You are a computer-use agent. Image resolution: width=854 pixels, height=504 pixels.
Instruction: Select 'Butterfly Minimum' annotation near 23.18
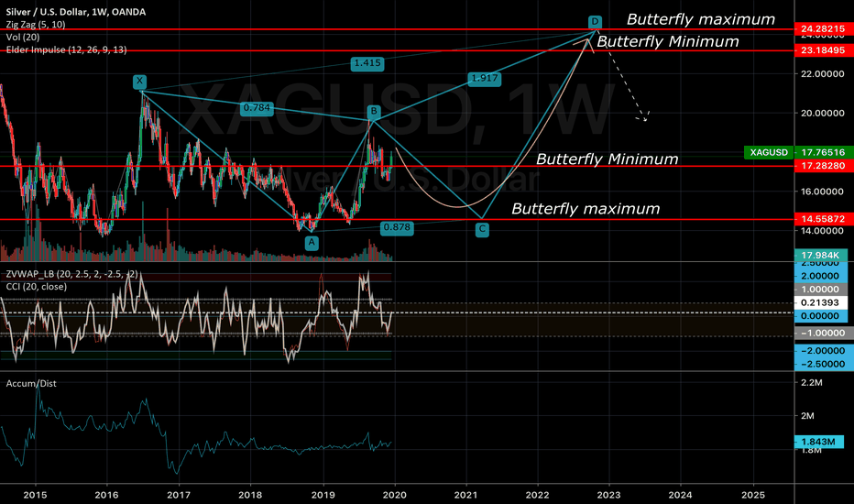(668, 41)
